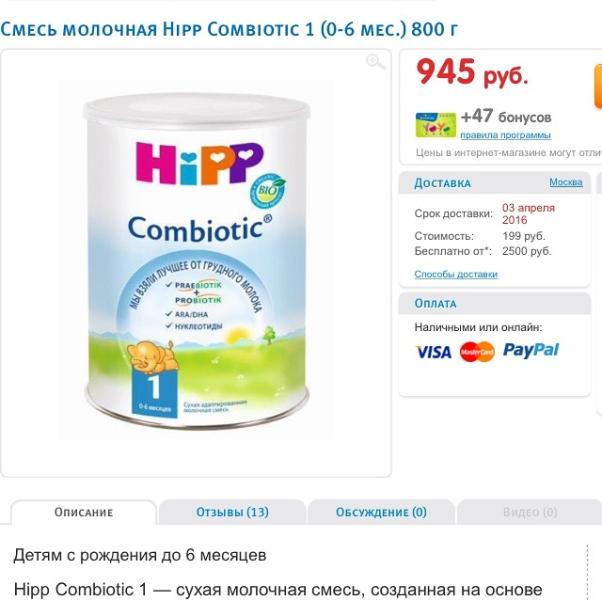The image size is (602, 600).
Task: Click the BIO badge on the can
Action: [x=267, y=190]
